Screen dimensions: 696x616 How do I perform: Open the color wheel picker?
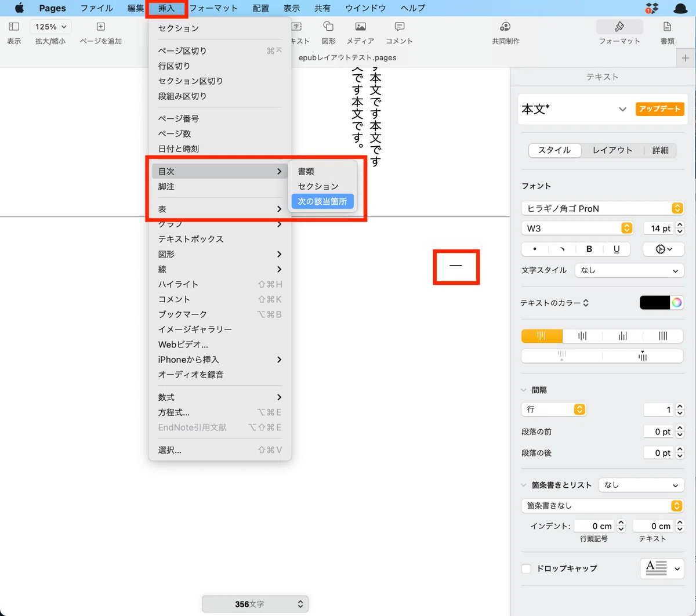676,302
